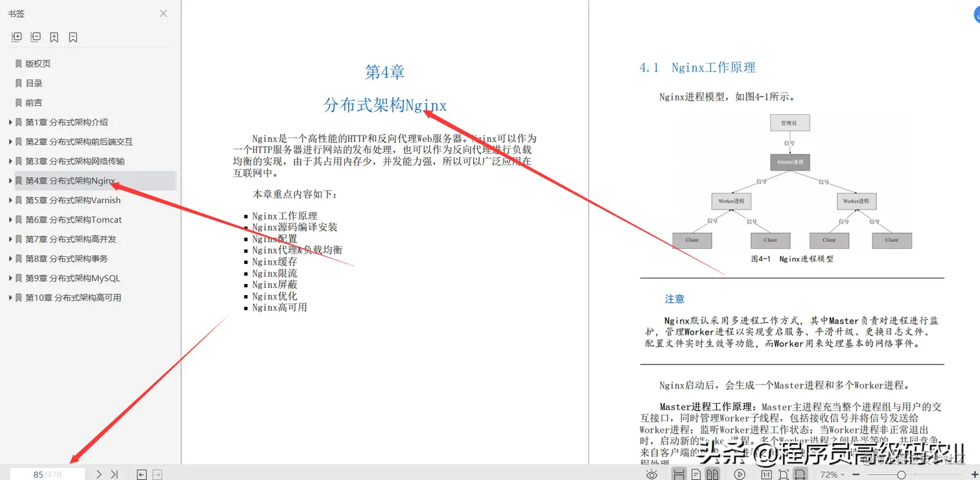Click the 4.1 Nginx工作原理 heading
This screenshot has height=480, width=980.
697,67
